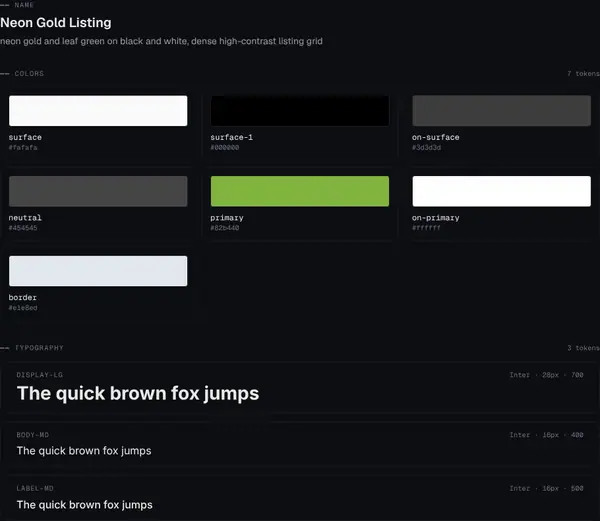Select the green primary color swatch
Screen dimensions: 600x521
300,191
